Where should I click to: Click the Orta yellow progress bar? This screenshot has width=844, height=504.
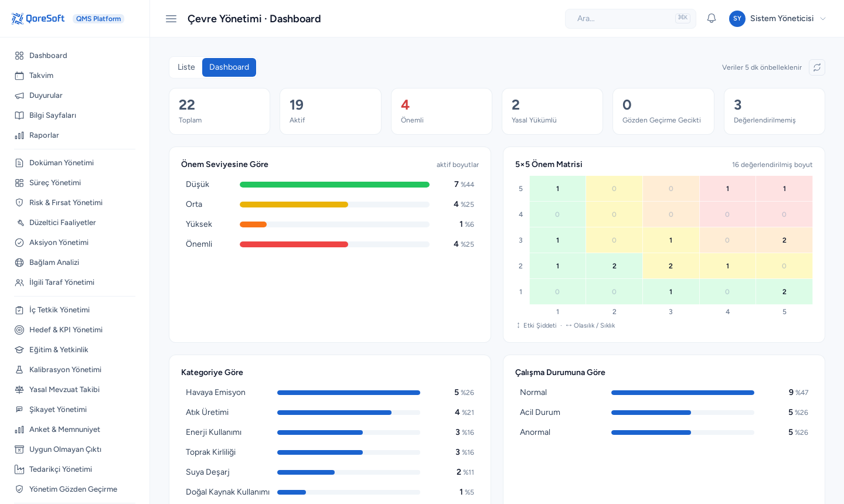tap(294, 205)
